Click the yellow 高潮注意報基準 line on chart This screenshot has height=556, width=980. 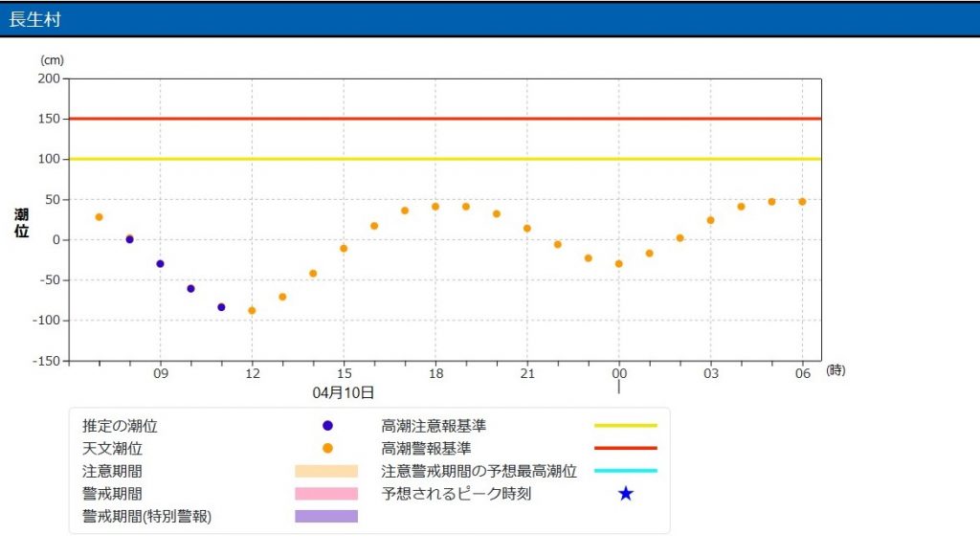[x=445, y=159]
